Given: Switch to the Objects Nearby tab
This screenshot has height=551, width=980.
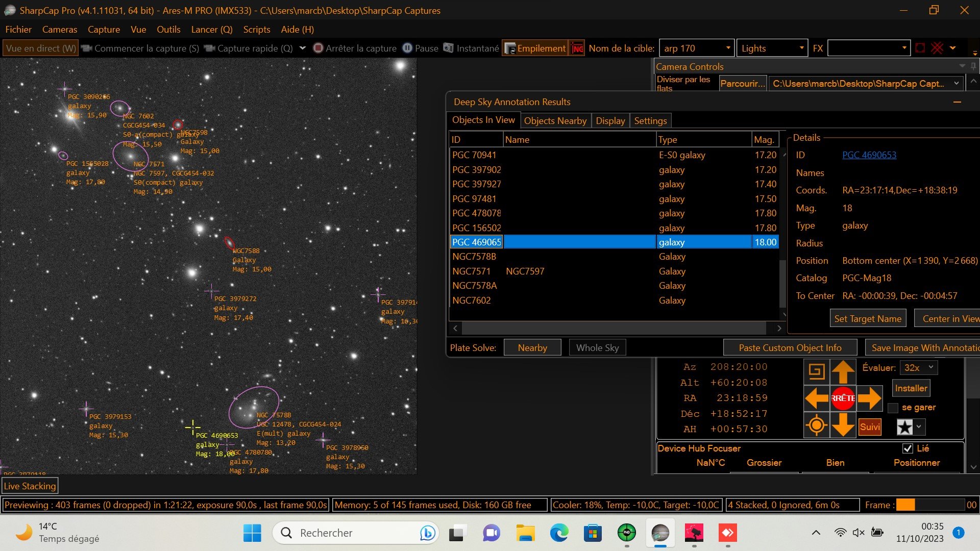Looking at the screenshot, I should [555, 121].
